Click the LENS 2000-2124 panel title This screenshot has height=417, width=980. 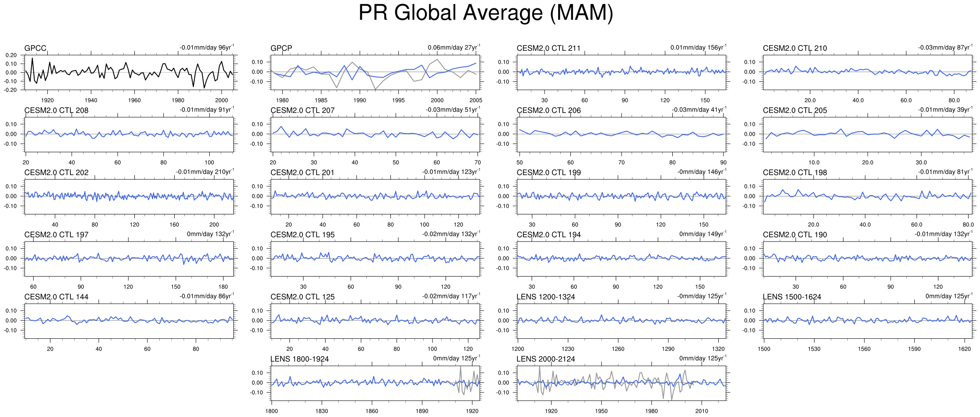545,359
